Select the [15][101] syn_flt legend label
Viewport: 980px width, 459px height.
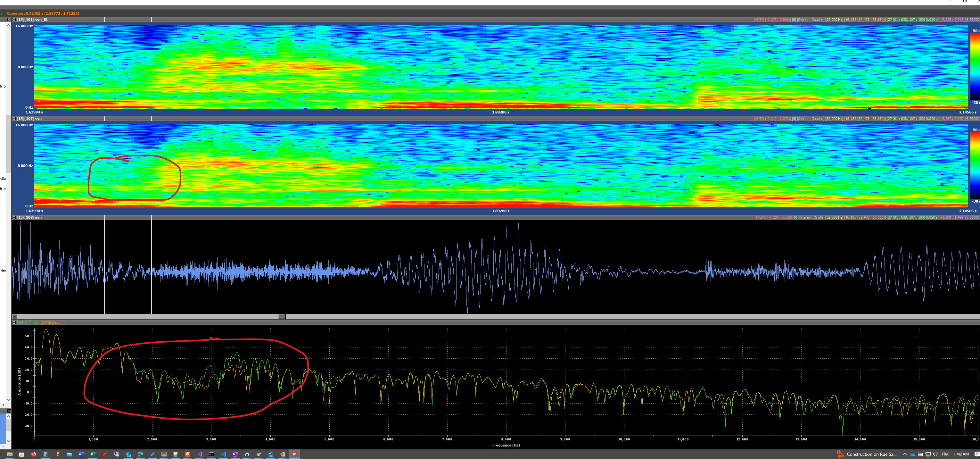pyautogui.click(x=53, y=322)
